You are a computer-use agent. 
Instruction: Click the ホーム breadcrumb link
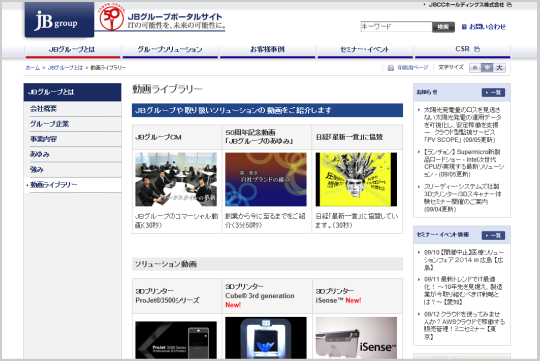[33, 68]
